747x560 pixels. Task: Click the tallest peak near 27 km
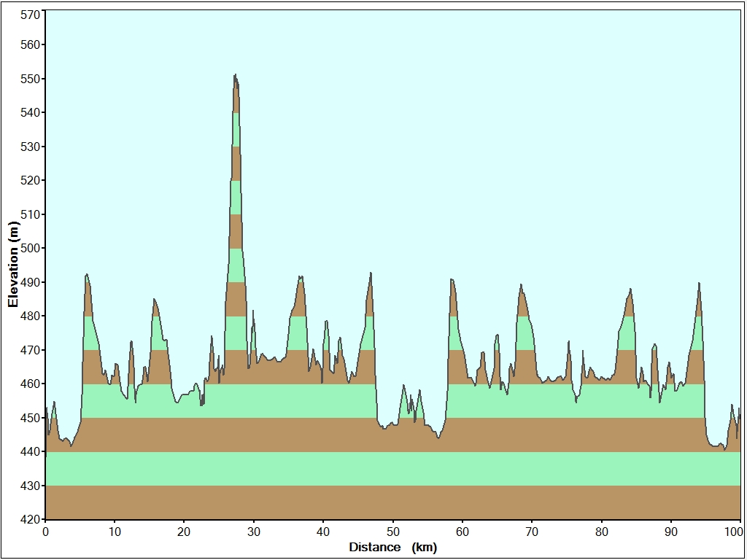[x=236, y=76]
